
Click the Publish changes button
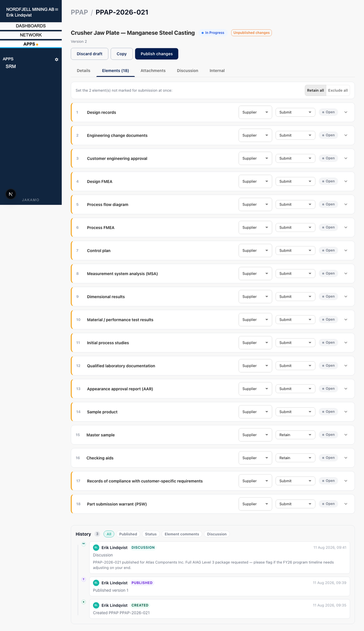156,54
